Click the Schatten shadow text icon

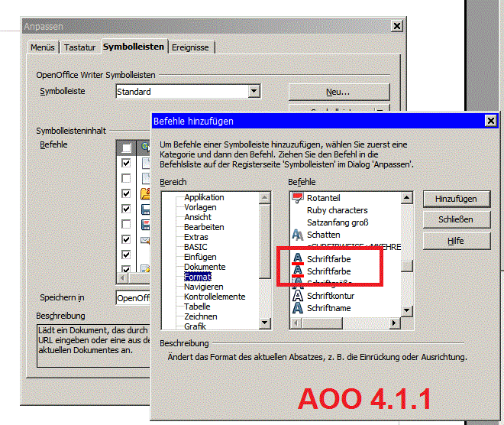pos(298,235)
